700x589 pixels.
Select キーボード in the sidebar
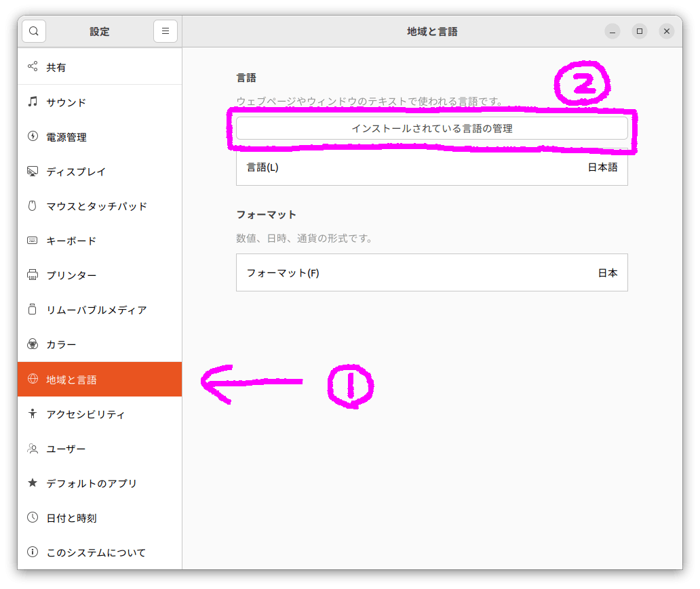pyautogui.click(x=100, y=241)
